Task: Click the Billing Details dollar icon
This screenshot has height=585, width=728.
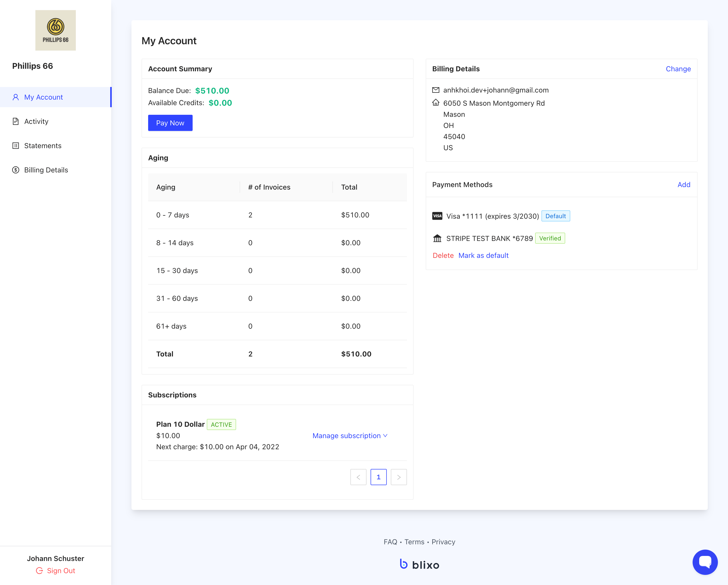Action: click(x=15, y=170)
